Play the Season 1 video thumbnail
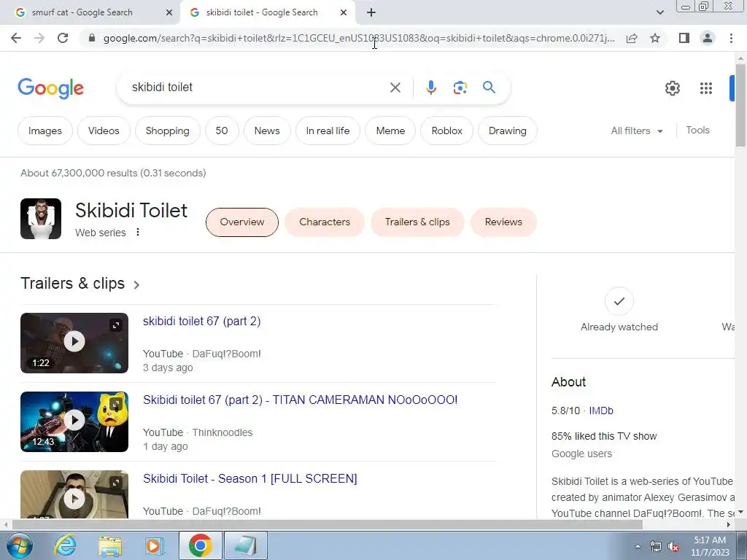Viewport: 747px width, 560px height. [x=74, y=494]
